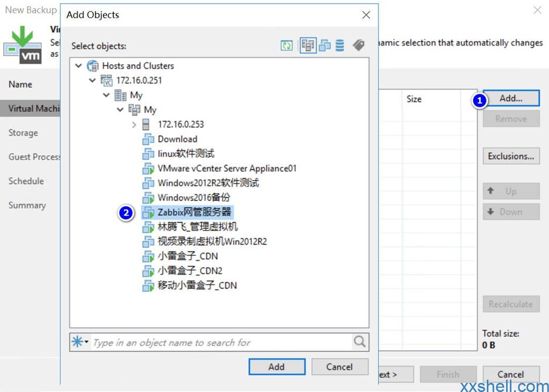Viewport: 549px width, 392px height.
Task: Select 林腾飞_管理虚拟机 VM name
Action: coord(198,227)
